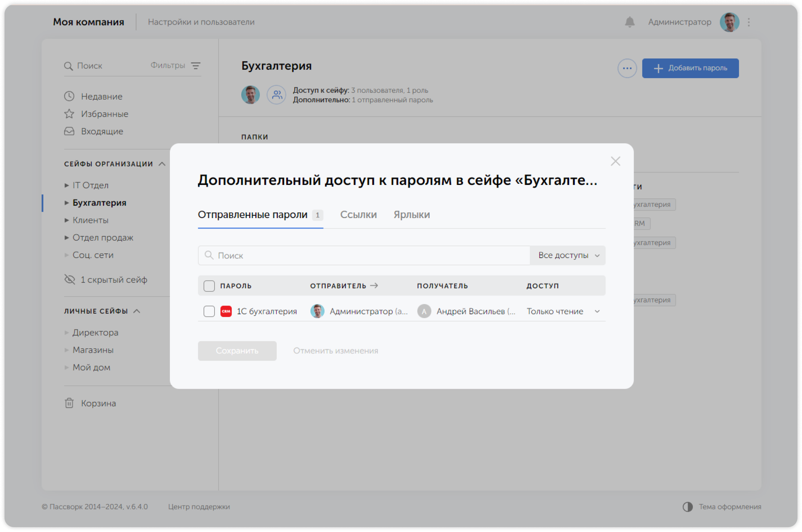Click the three-dot options button near Добавить пароль
The image size is (802, 532).
point(627,68)
